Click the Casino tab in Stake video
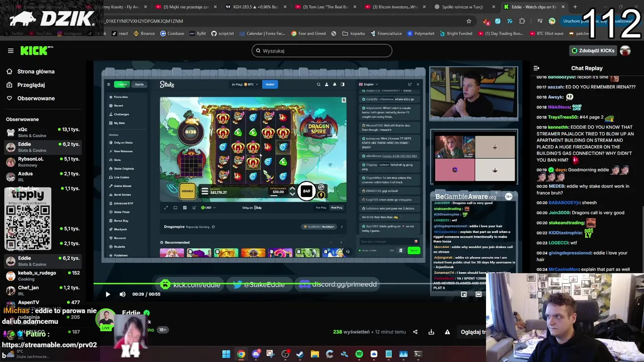The image size is (644, 362). tap(122, 84)
